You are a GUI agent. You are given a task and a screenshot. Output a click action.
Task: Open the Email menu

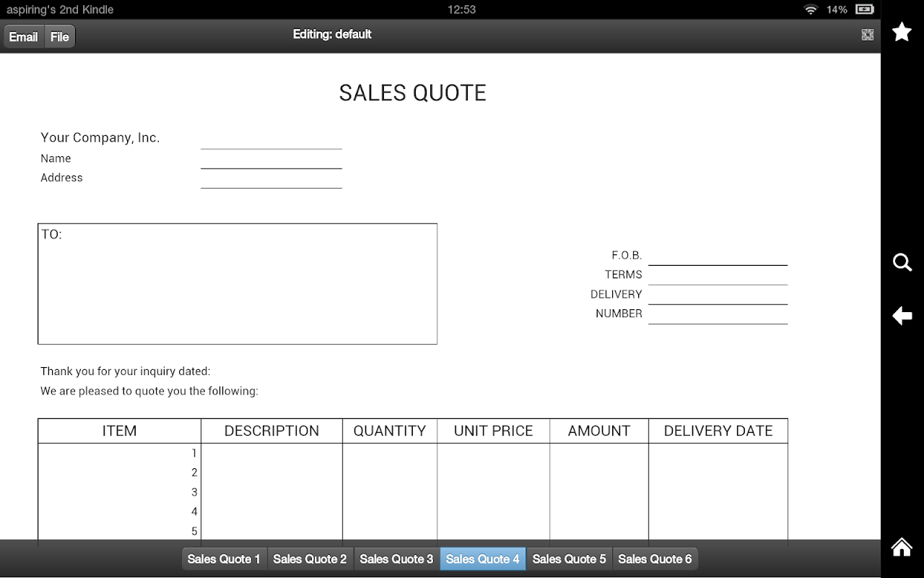[24, 37]
